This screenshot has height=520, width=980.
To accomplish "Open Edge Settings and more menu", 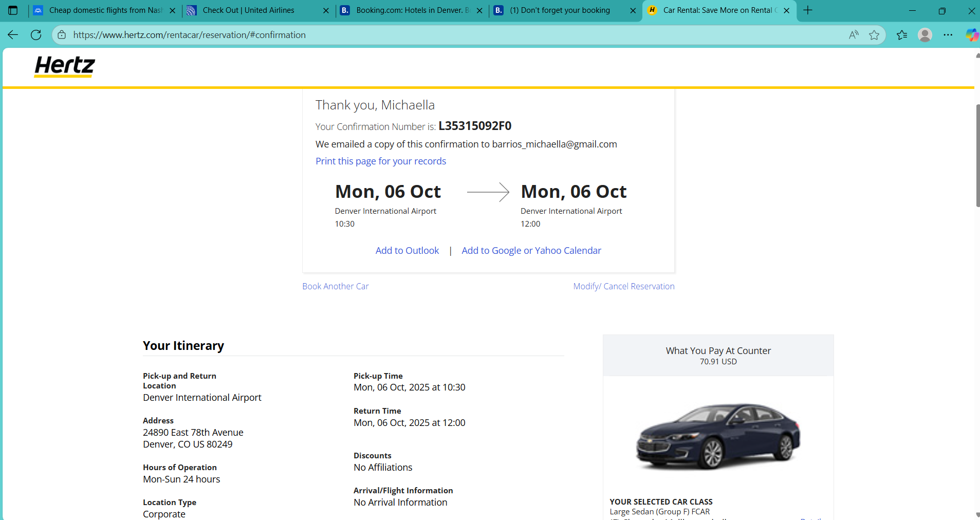I will (x=948, y=35).
